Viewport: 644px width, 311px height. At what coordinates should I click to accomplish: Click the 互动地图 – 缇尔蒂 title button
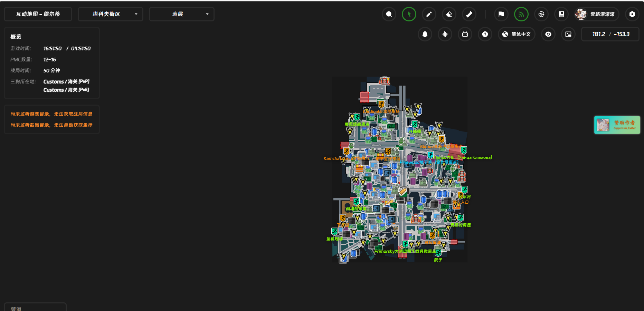(x=38, y=14)
